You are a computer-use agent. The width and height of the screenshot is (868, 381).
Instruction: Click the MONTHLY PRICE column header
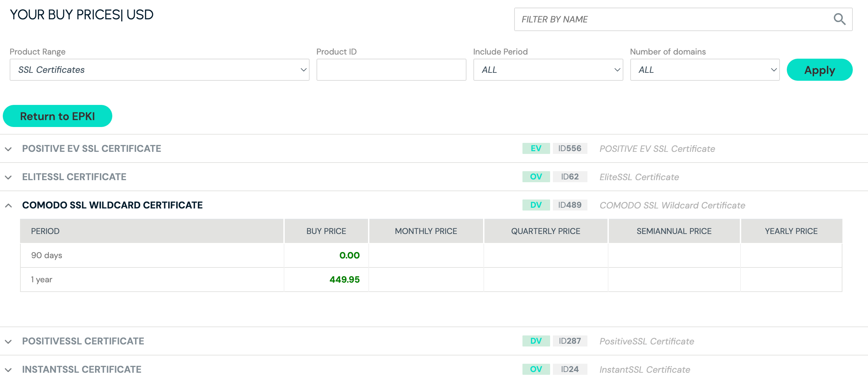[426, 231]
